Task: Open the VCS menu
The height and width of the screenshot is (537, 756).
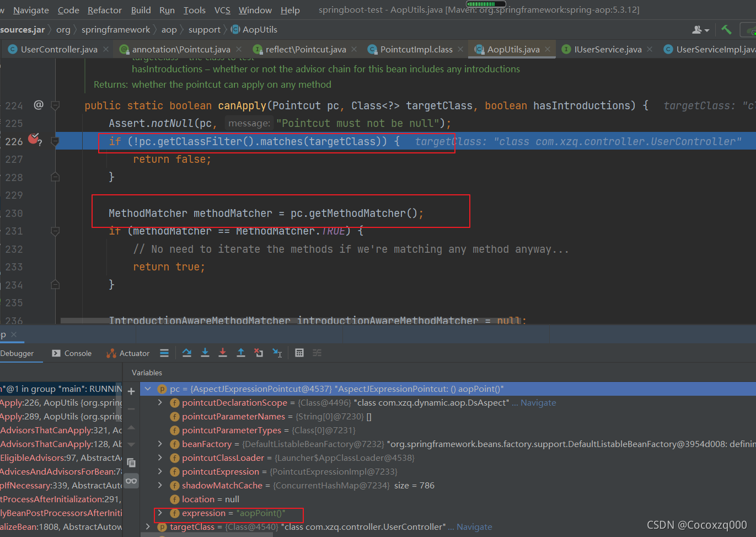Action: pos(222,10)
